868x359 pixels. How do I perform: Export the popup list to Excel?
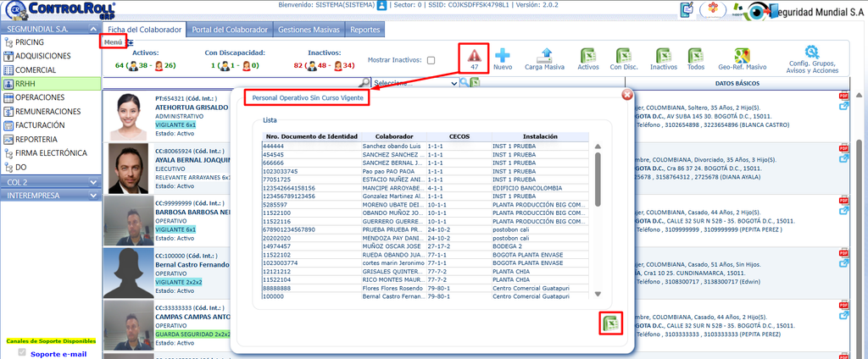point(611,323)
